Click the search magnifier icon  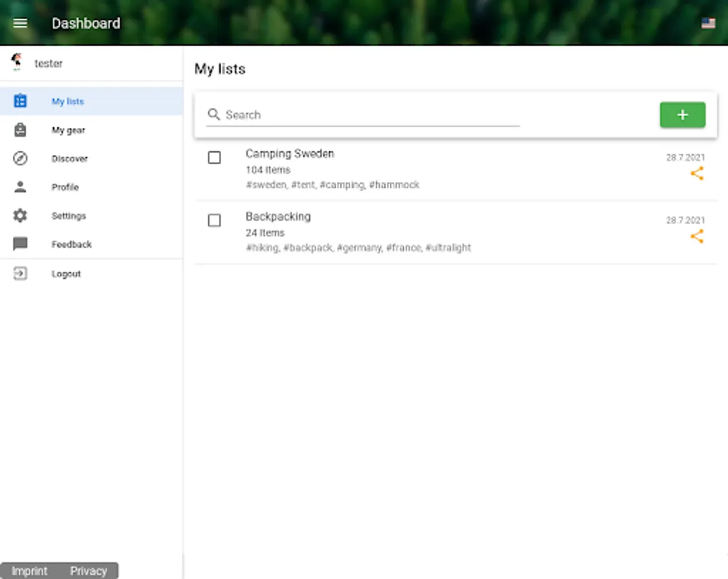213,114
